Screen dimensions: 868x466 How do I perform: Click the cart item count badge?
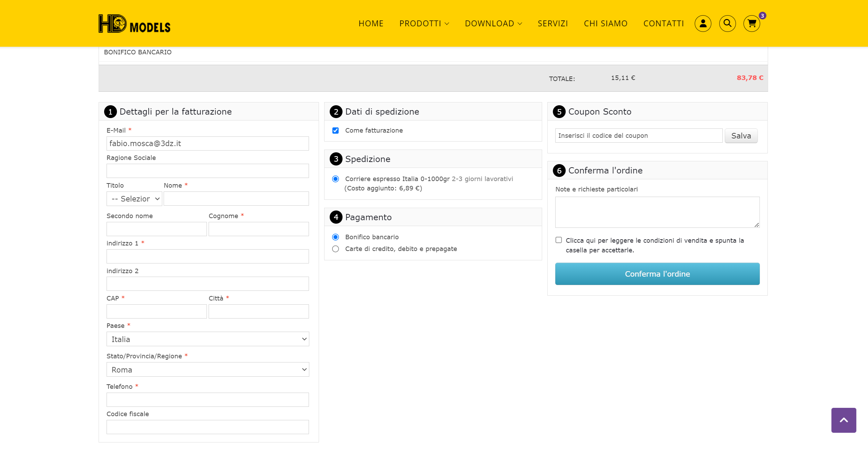click(x=762, y=16)
